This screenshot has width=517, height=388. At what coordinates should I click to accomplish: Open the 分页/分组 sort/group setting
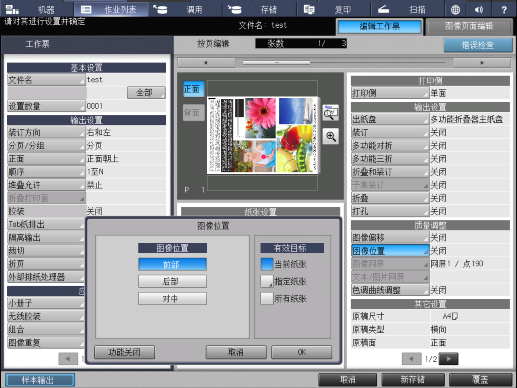[x=46, y=145]
